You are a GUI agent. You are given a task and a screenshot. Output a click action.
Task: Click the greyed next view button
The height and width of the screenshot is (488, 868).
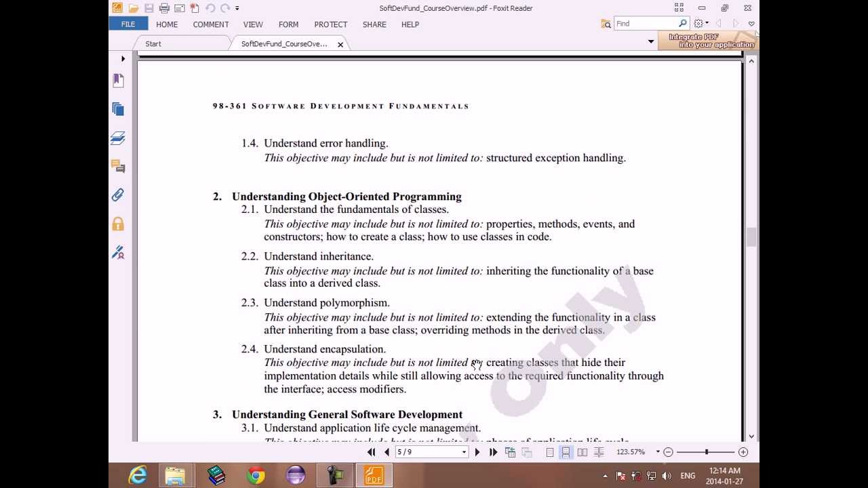pos(527,452)
